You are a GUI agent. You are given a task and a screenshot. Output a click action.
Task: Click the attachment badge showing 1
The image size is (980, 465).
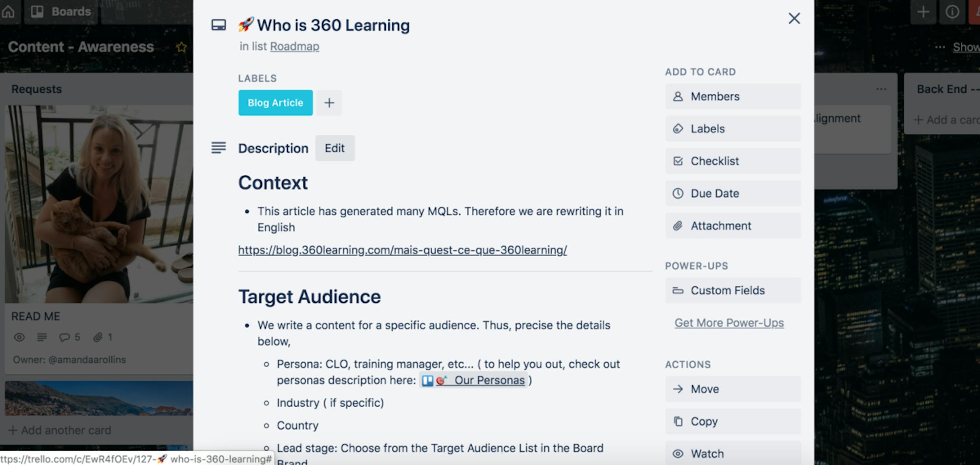(x=103, y=337)
